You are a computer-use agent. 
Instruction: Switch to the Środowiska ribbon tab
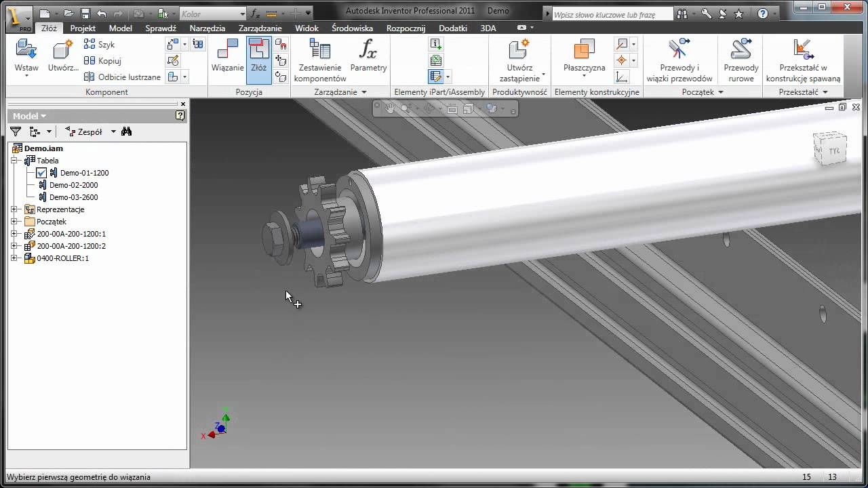pos(352,28)
